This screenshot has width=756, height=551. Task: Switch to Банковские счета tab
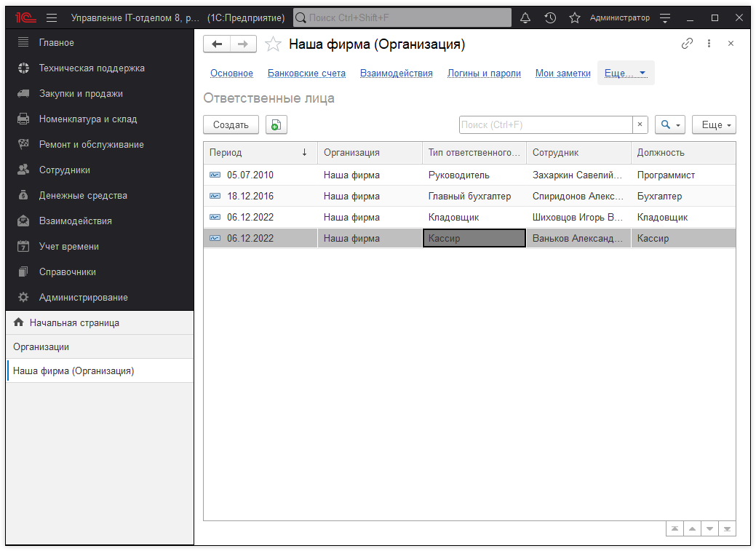pos(306,73)
